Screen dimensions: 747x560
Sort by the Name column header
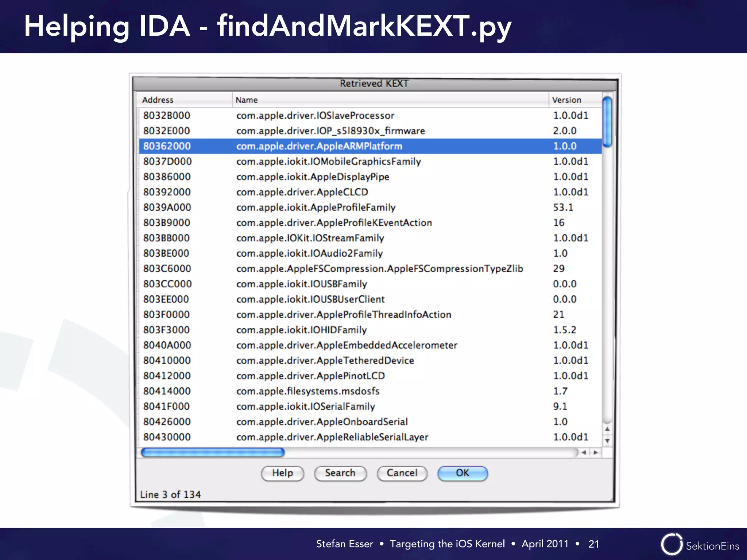[x=390, y=100]
